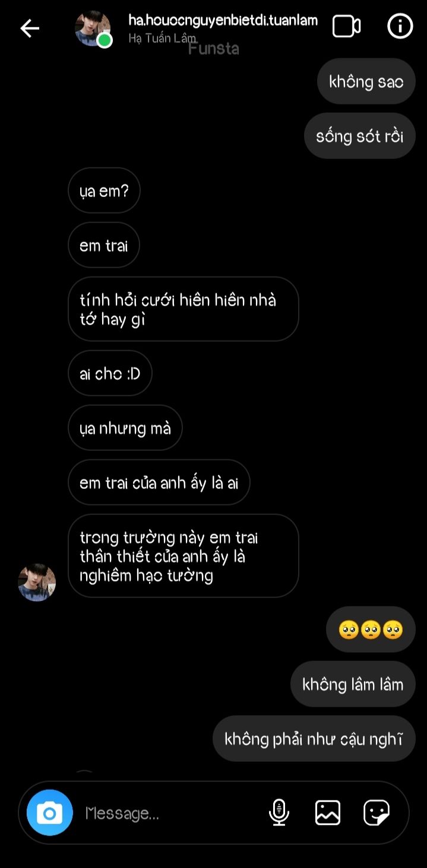
Task: Tap the green online status dot
Action: (x=105, y=40)
